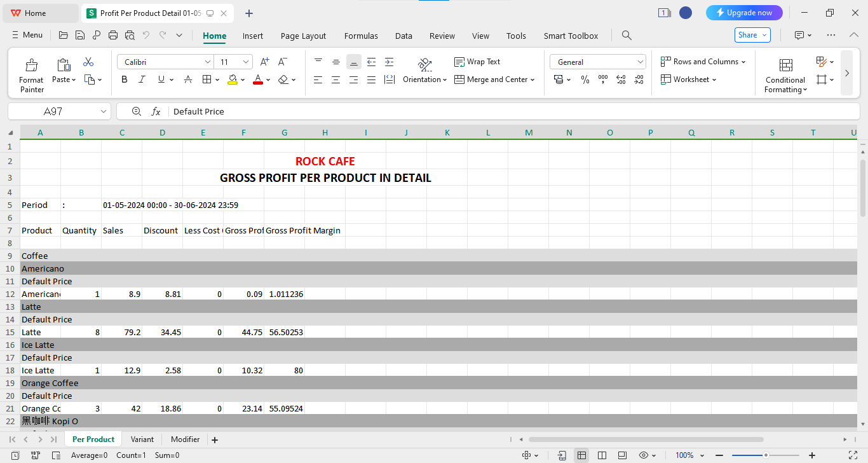Open the Paste options dropdown arrow

pos(74,79)
